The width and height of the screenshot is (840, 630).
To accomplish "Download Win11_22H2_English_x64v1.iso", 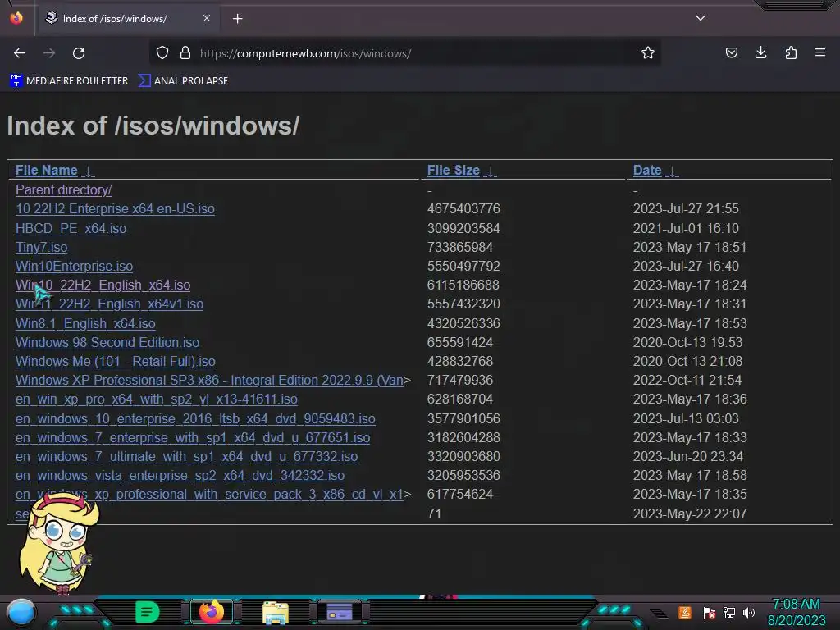I will 109,304.
